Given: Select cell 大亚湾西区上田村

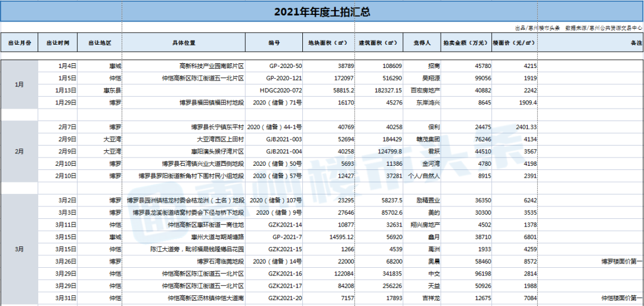Looking at the screenshot, I should [x=184, y=139].
